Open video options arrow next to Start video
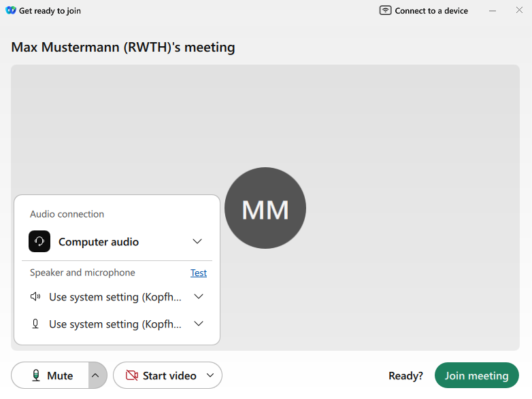Image resolution: width=532 pixels, height=399 pixels. [210, 376]
